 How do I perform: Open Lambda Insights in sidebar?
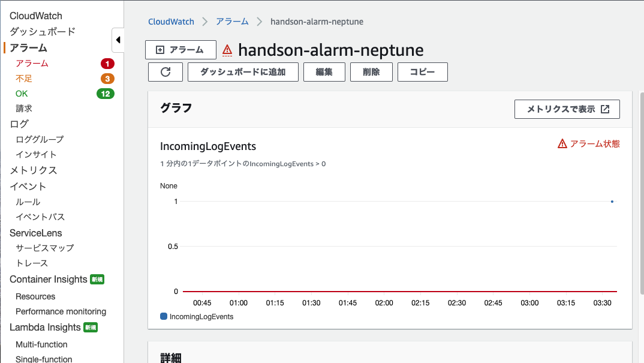45,327
